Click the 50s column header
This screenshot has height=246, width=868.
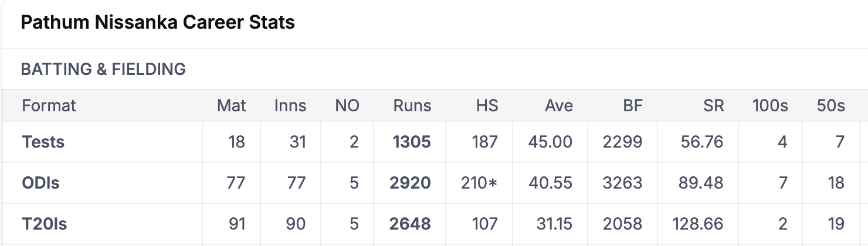point(831,105)
